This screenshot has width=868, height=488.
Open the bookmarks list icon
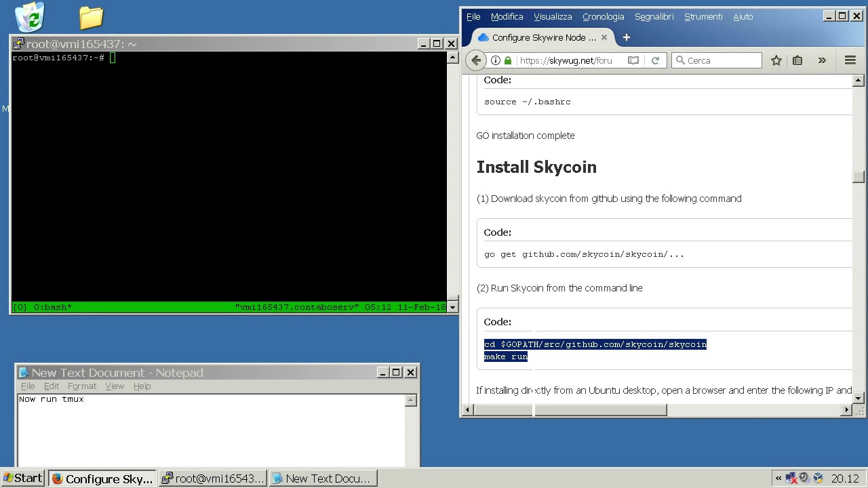(797, 60)
